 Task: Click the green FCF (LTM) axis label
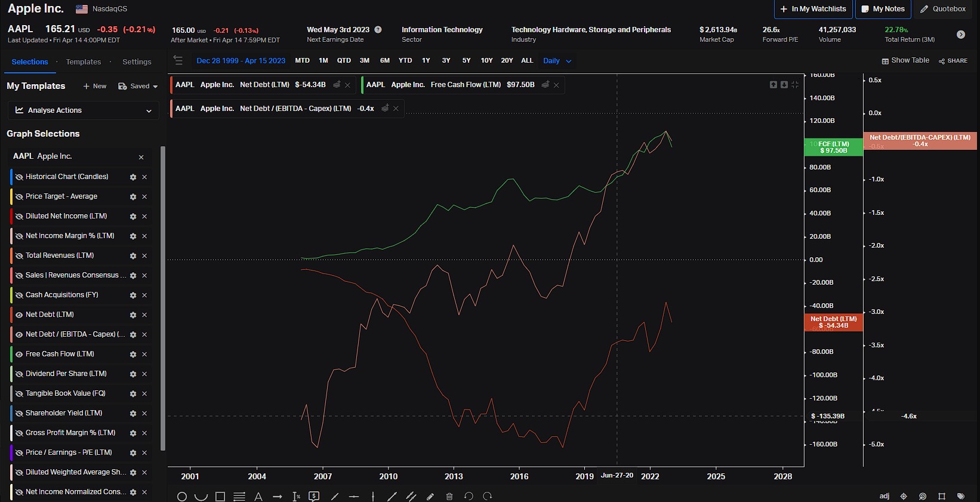click(x=834, y=147)
